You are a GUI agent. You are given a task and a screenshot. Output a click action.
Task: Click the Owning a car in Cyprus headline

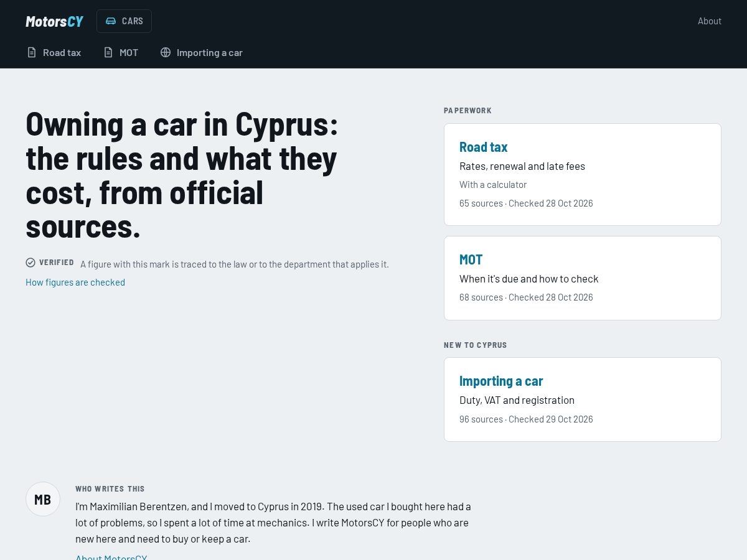(182, 175)
